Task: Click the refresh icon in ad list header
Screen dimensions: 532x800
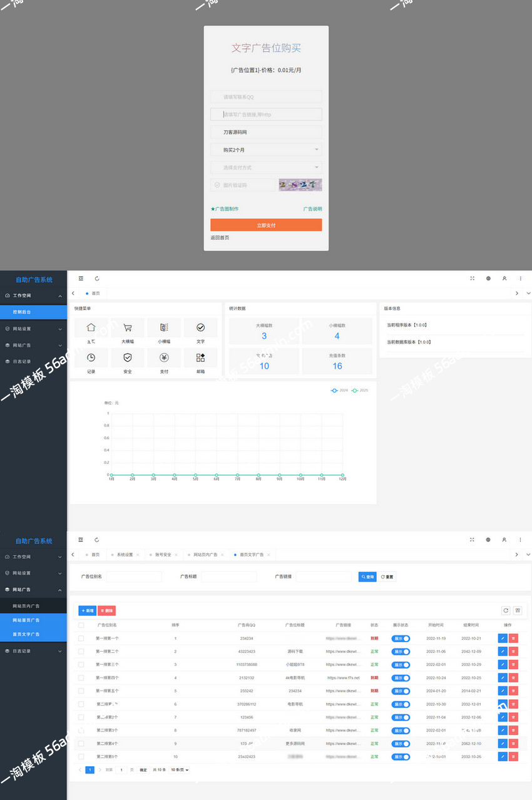Action: coord(97,540)
